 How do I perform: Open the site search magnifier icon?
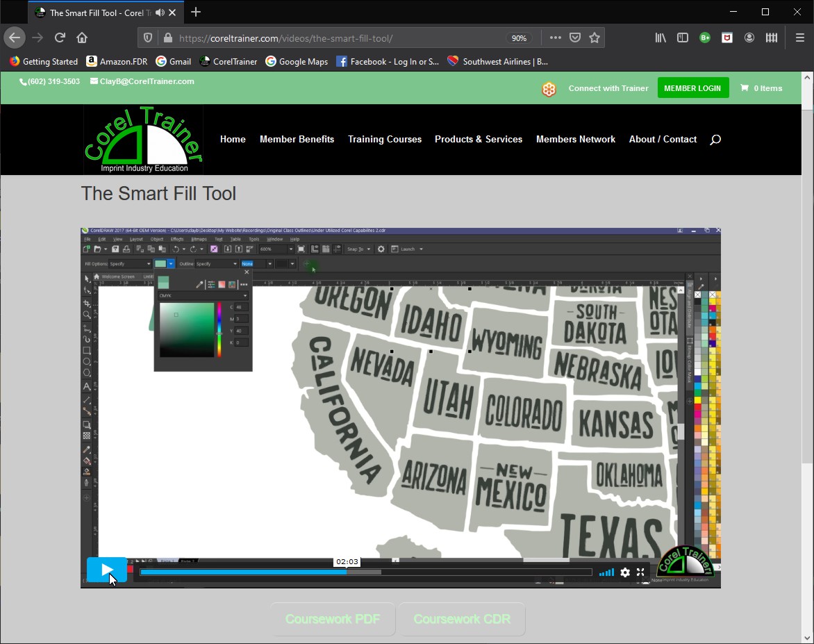[715, 139]
